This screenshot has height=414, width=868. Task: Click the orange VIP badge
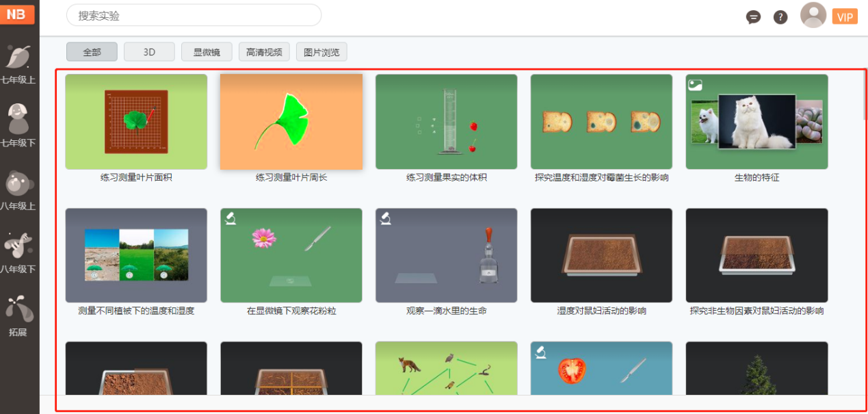tap(845, 17)
